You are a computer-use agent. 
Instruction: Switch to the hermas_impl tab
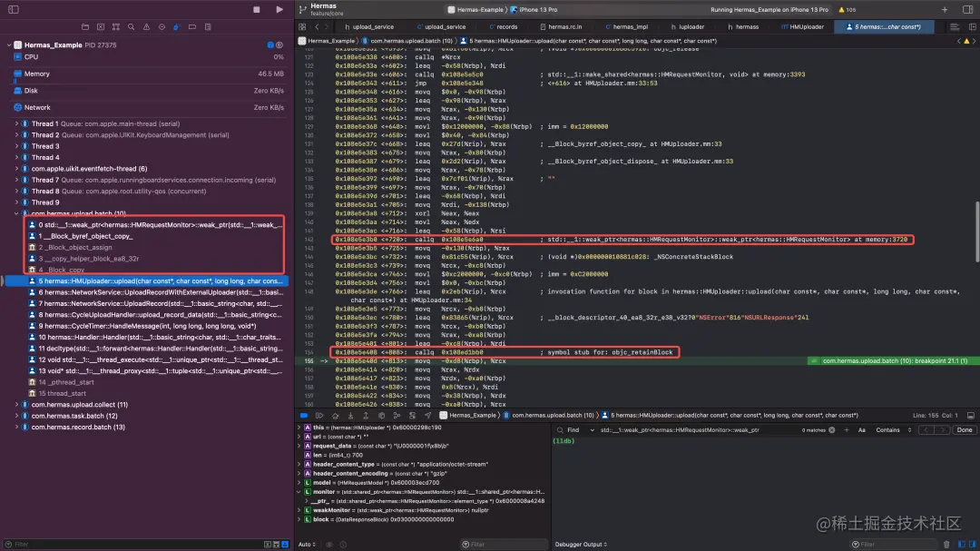(x=626, y=27)
